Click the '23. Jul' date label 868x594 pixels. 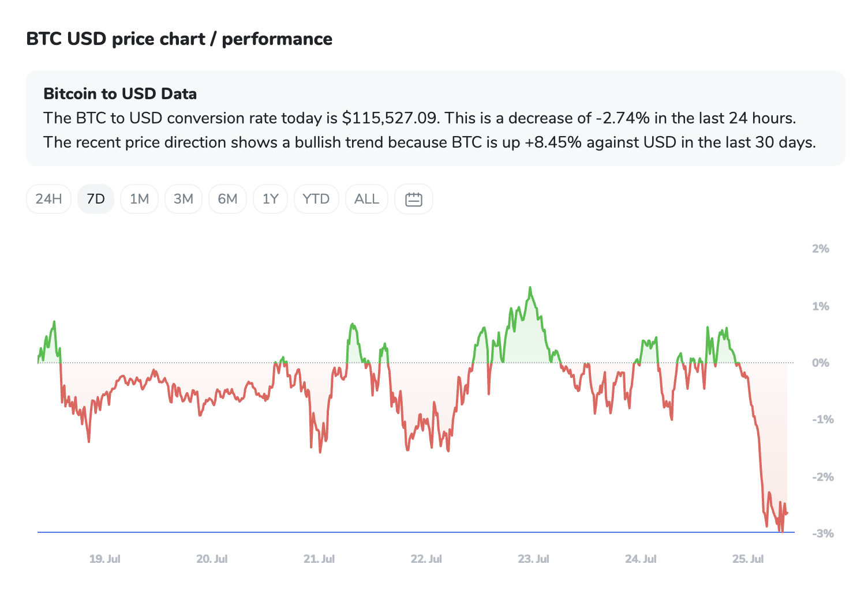(534, 559)
